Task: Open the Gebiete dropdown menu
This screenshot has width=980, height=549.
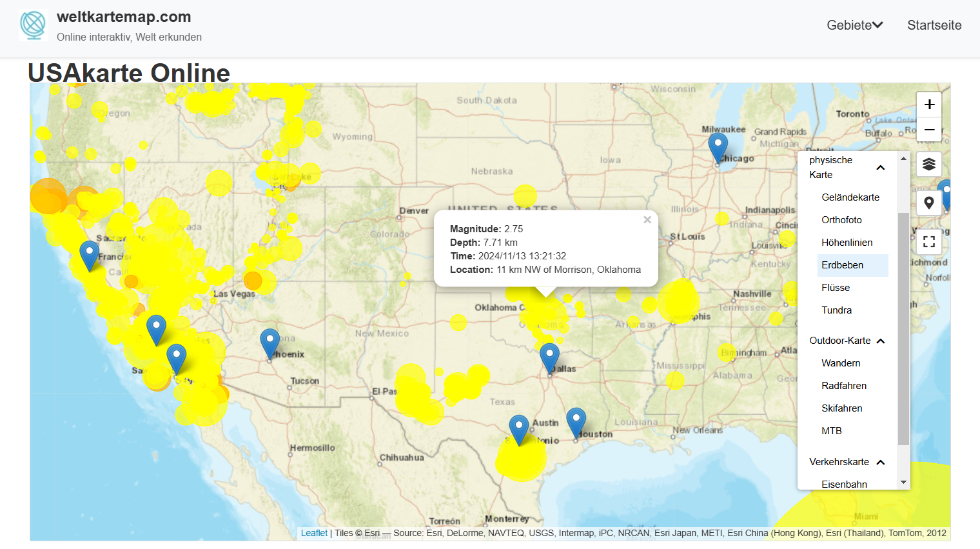Action: click(855, 25)
